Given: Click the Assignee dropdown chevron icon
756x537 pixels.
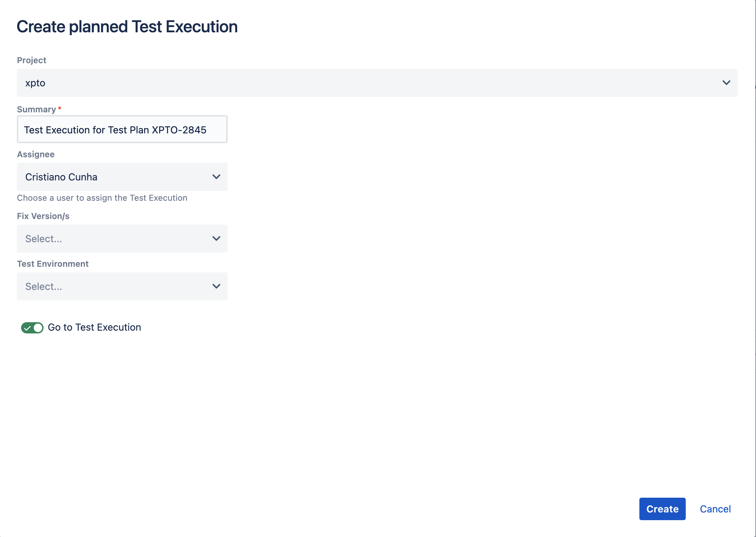Looking at the screenshot, I should click(x=216, y=177).
